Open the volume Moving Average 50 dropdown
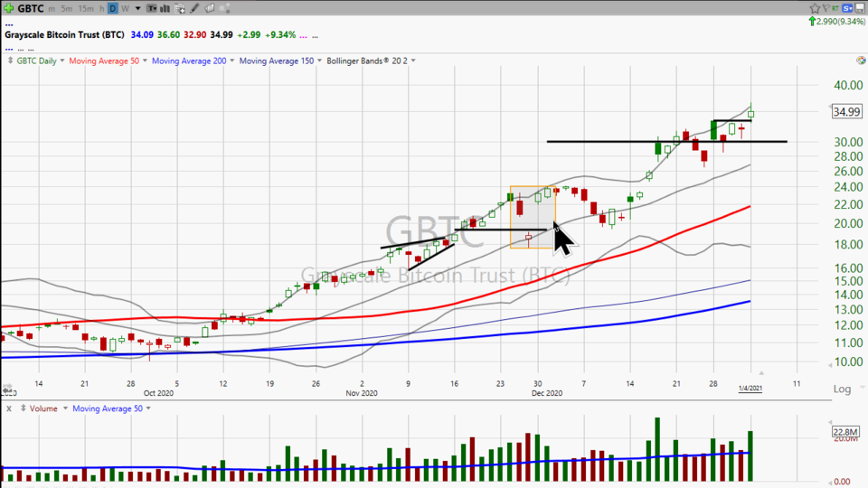The height and width of the screenshot is (488, 868). pos(148,408)
